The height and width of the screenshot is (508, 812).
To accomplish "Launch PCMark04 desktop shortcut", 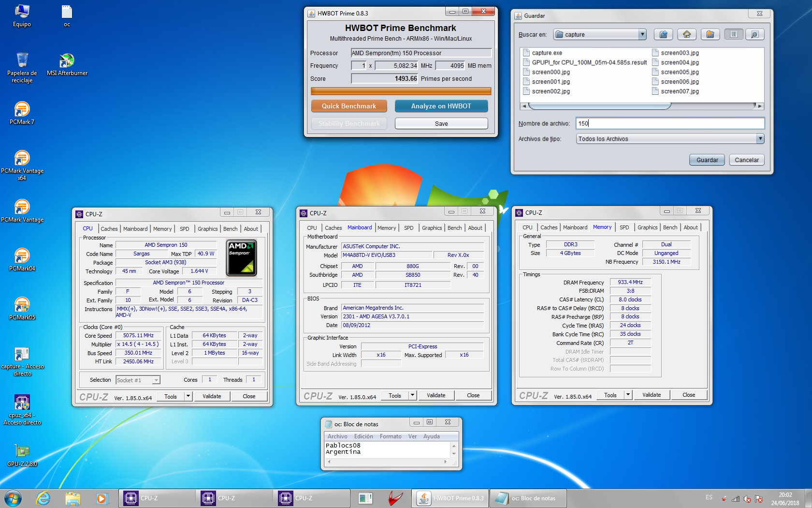I will coord(22,260).
